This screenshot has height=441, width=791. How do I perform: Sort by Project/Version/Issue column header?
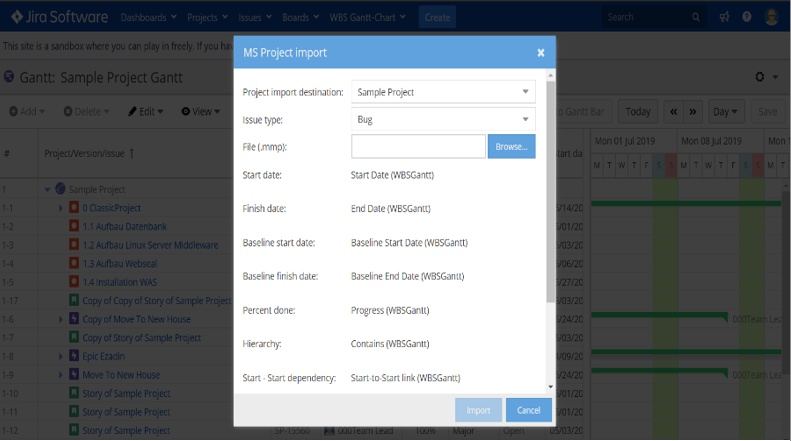[89, 153]
